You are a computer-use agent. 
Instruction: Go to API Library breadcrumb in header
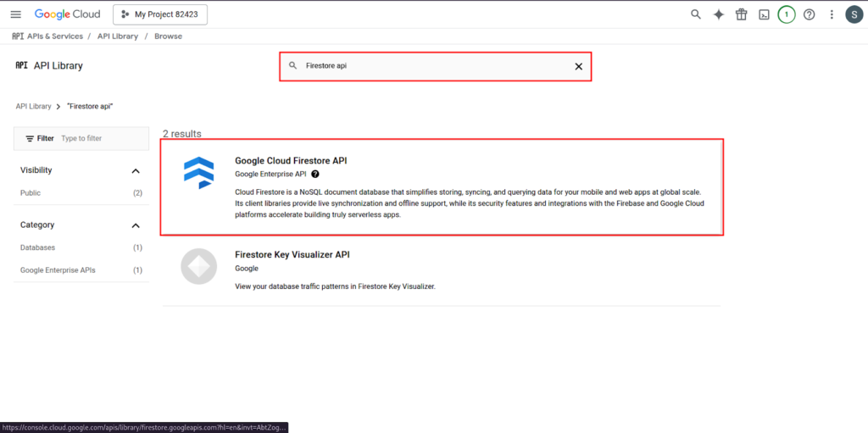tap(118, 36)
